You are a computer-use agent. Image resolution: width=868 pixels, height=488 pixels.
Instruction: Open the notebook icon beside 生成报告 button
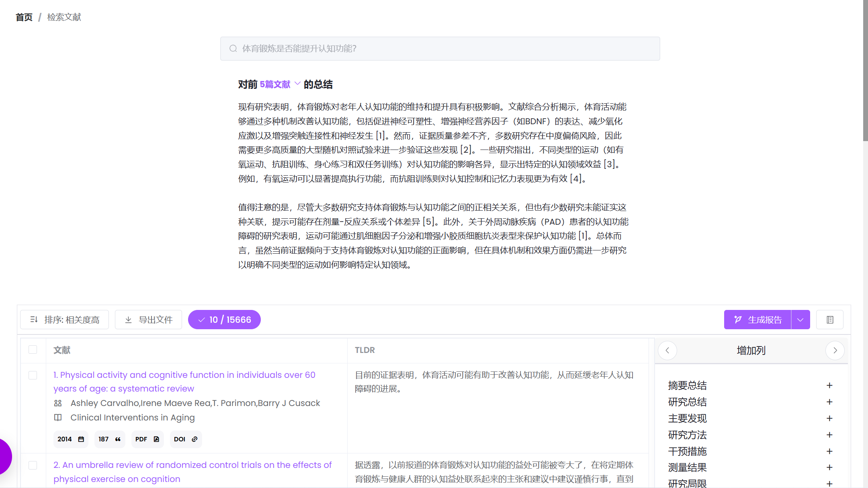[x=830, y=320]
